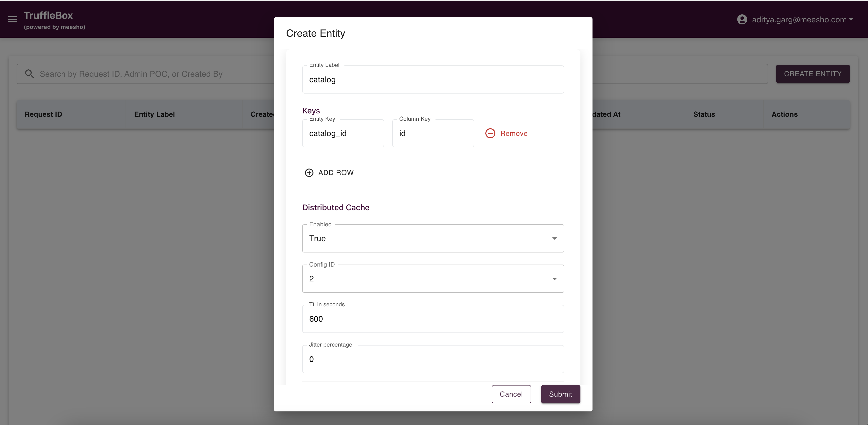This screenshot has height=425, width=868.
Task: Open account menu arrow beside the email address
Action: (851, 20)
